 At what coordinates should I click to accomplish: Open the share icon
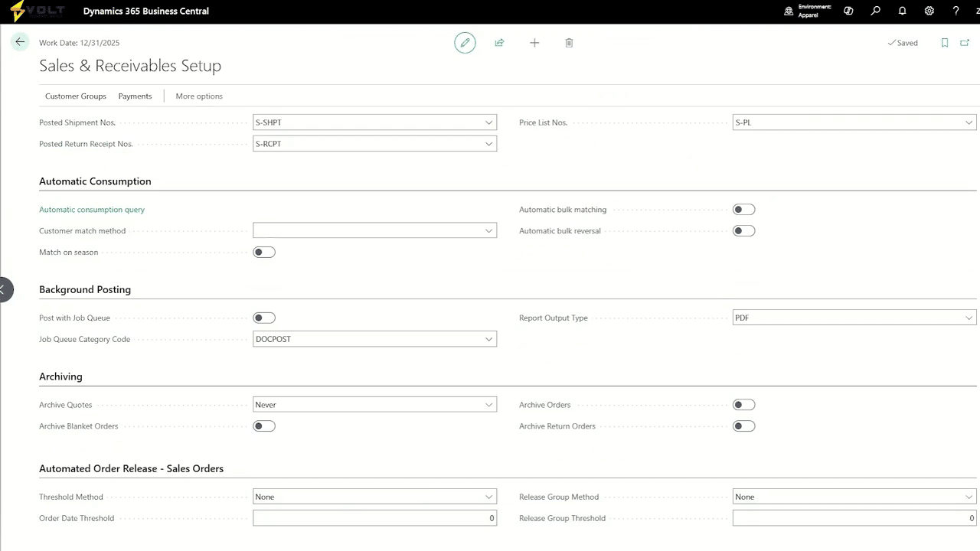(499, 43)
